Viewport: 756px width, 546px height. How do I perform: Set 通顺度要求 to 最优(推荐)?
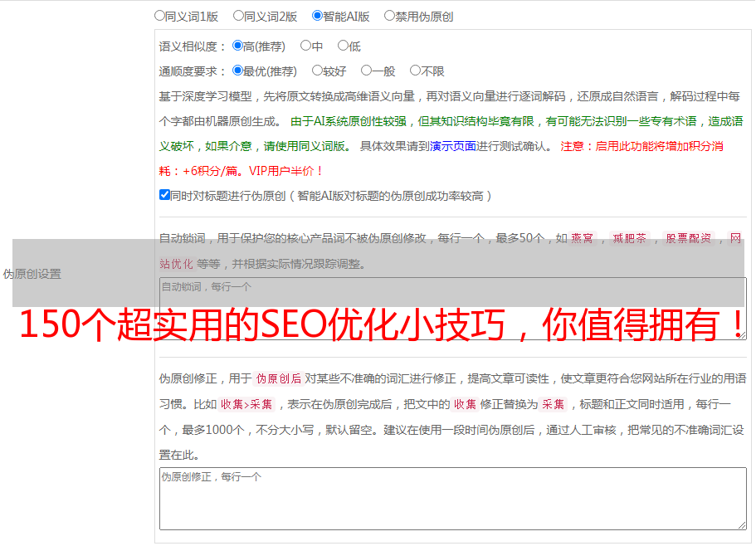(237, 71)
